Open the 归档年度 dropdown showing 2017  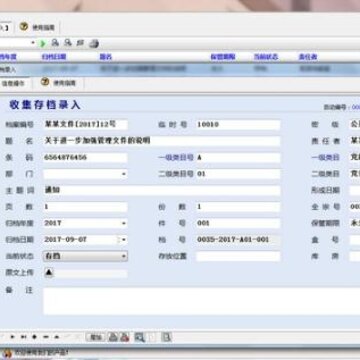124,223
